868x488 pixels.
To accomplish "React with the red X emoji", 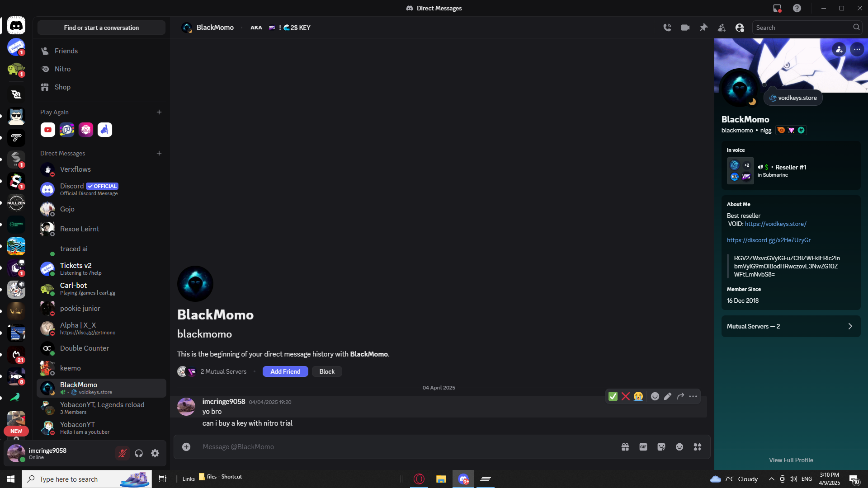I will tap(626, 396).
